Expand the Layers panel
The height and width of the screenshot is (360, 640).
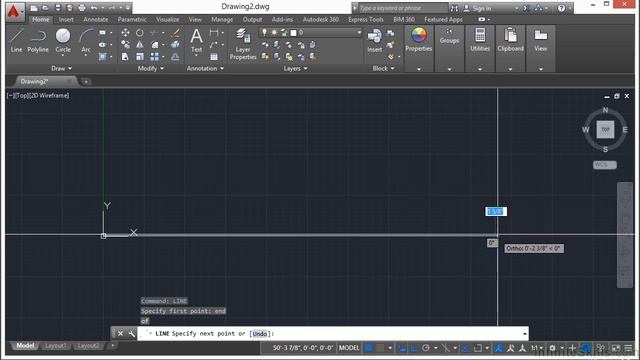pos(296,69)
